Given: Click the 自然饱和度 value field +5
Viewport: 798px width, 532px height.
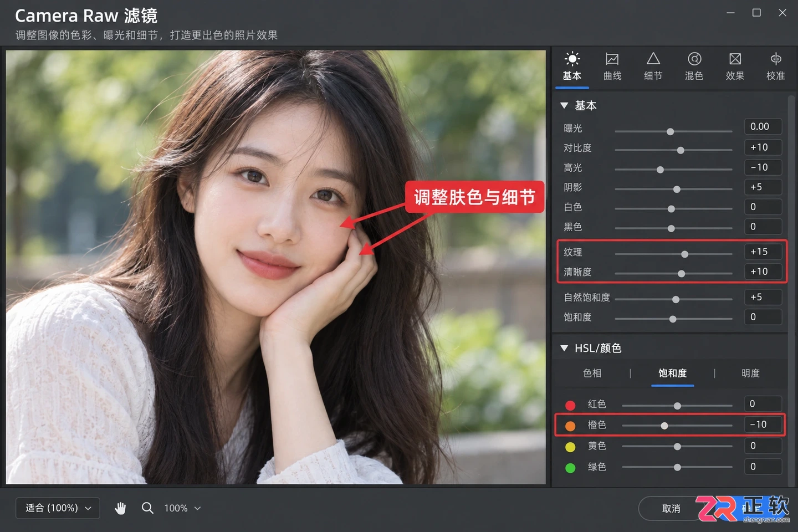Looking at the screenshot, I should pos(763,297).
